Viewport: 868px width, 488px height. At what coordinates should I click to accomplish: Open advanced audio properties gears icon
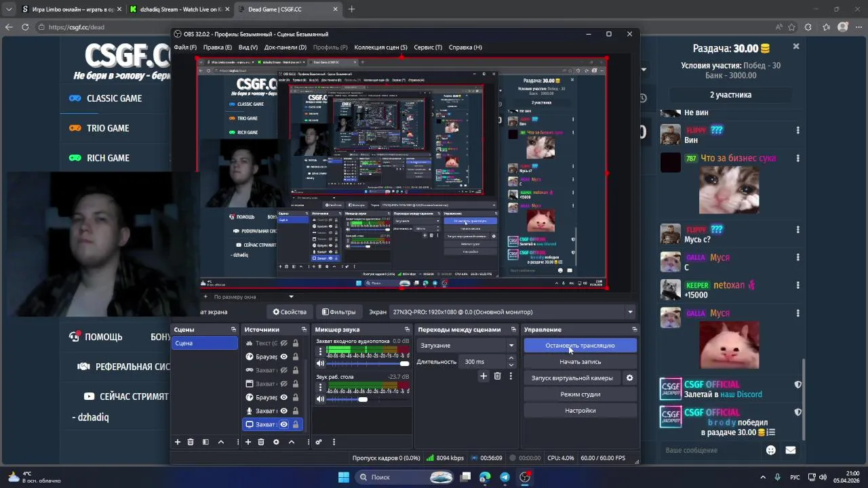click(319, 442)
